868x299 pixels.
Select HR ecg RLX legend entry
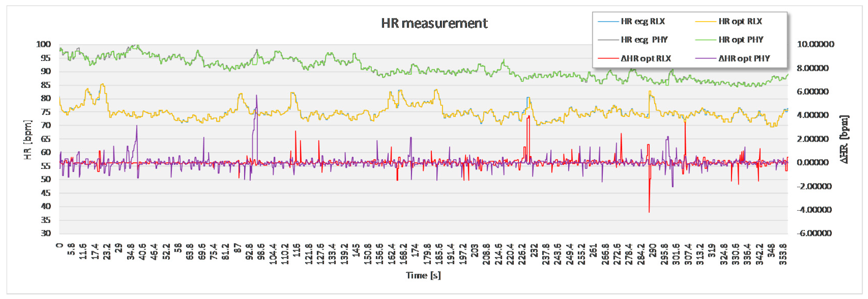point(643,21)
